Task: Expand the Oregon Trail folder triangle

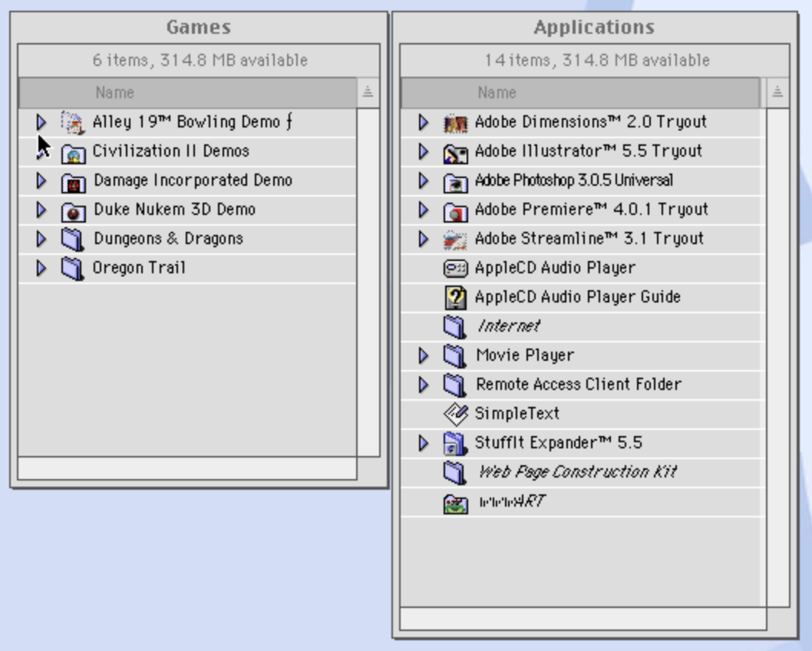Action: click(41, 268)
